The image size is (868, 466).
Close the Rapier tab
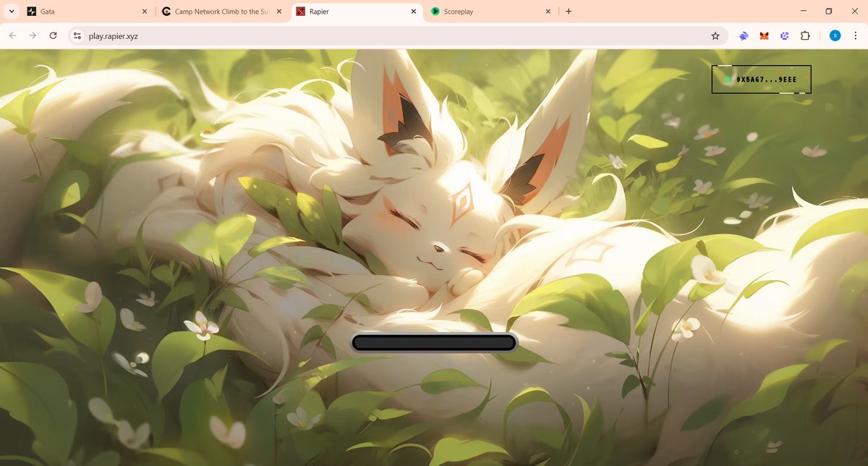click(x=414, y=12)
